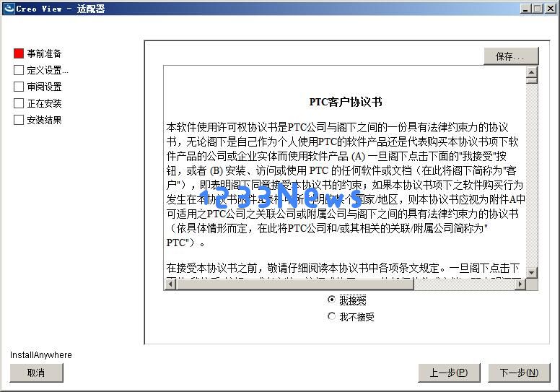Viewport: 560px width, 392px height.
Task: Cancel installation with 取消 button
Action: pos(36,373)
